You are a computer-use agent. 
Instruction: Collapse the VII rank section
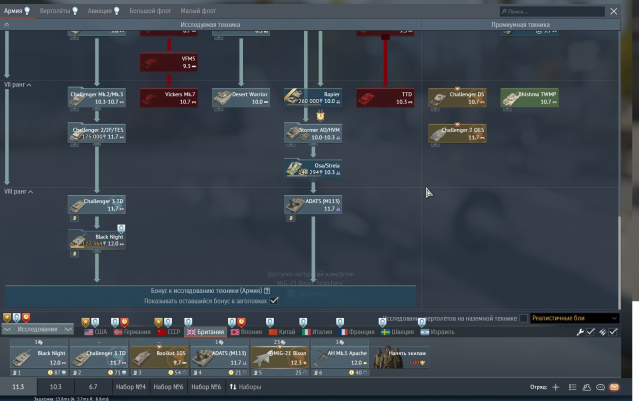pos(18,85)
